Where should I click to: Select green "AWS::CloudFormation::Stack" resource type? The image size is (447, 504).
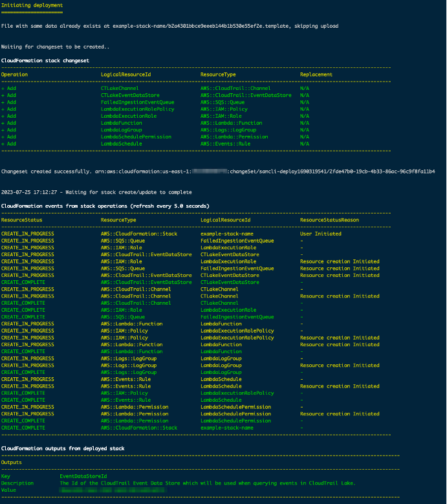139,428
